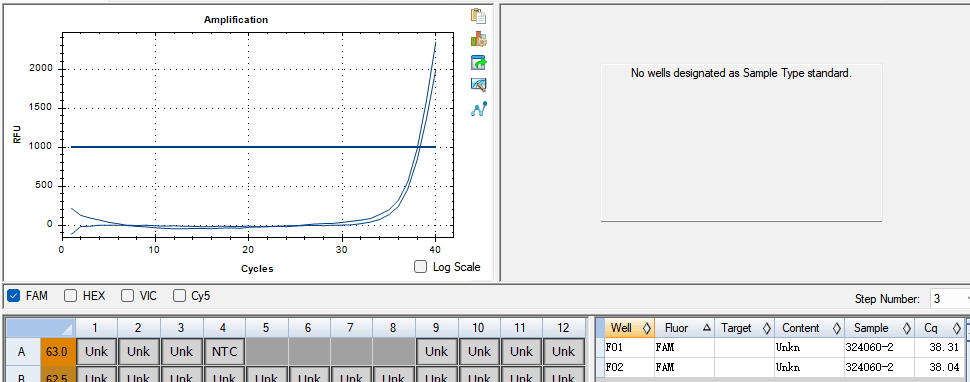Viewport: 970px width, 382px height.
Task: Click FAM fluor cell in the F01 row
Action: coord(684,347)
